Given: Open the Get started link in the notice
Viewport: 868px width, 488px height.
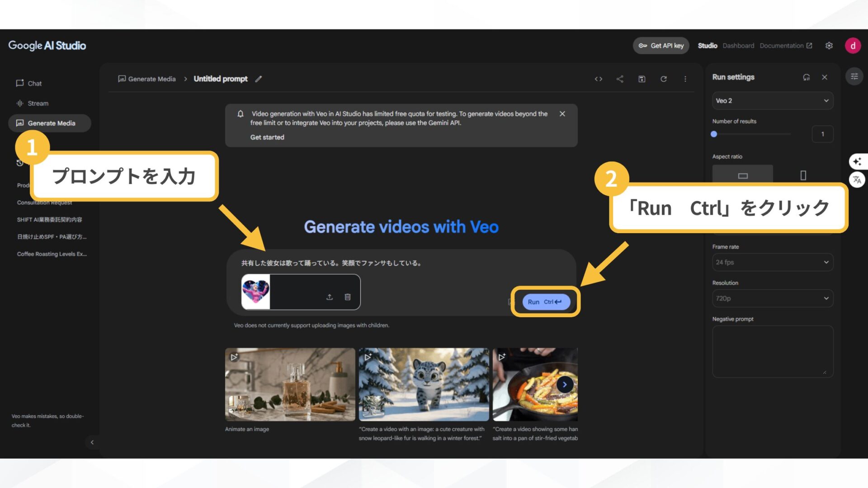Looking at the screenshot, I should 267,137.
